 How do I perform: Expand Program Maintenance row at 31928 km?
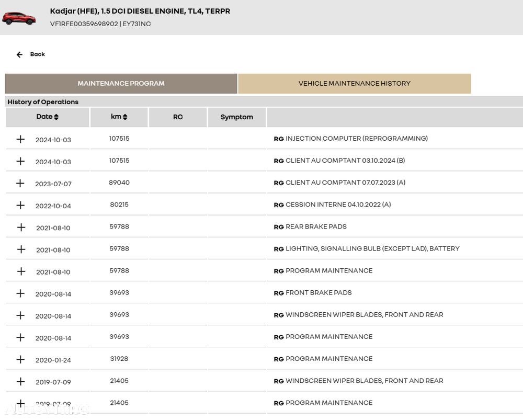coord(21,359)
